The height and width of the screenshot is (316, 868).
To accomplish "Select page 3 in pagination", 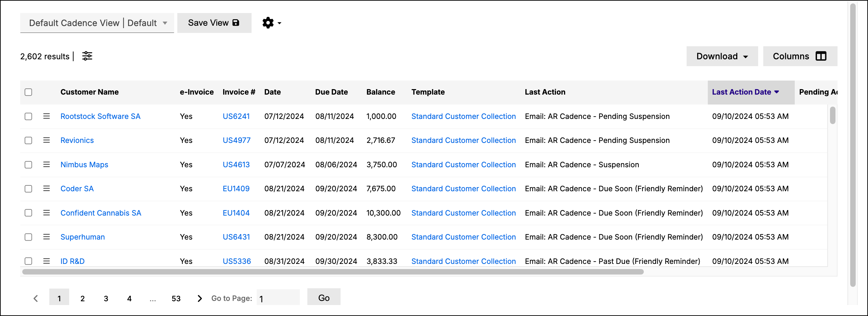I will click(x=106, y=298).
